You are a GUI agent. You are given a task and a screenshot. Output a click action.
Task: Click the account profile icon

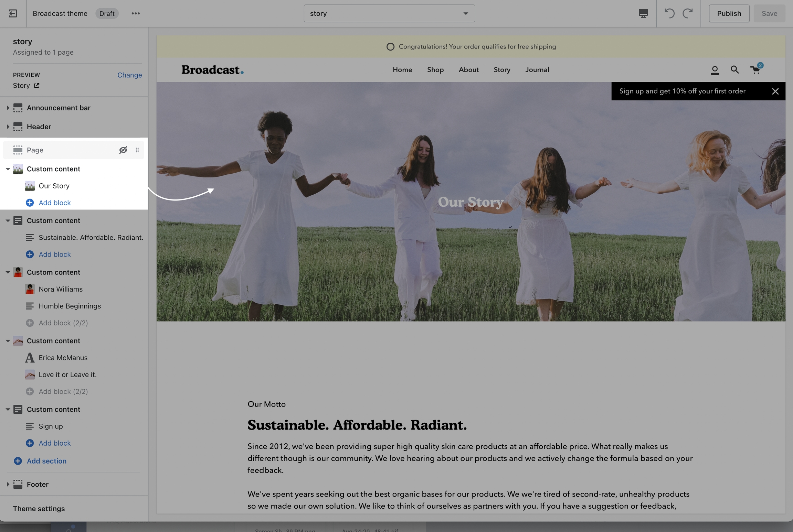[715, 70]
